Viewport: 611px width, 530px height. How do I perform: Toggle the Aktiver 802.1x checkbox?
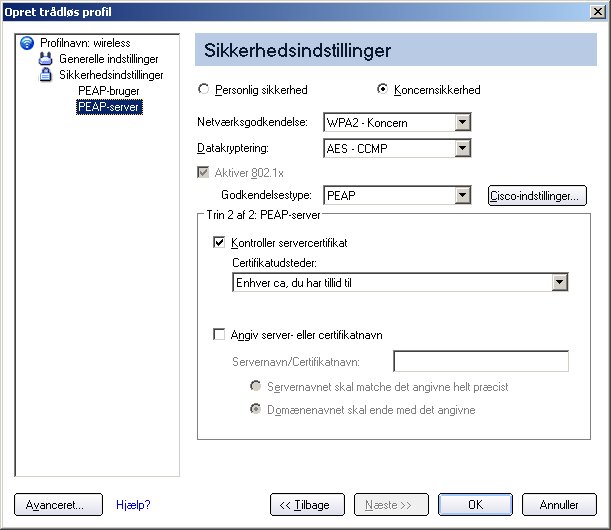(x=203, y=172)
